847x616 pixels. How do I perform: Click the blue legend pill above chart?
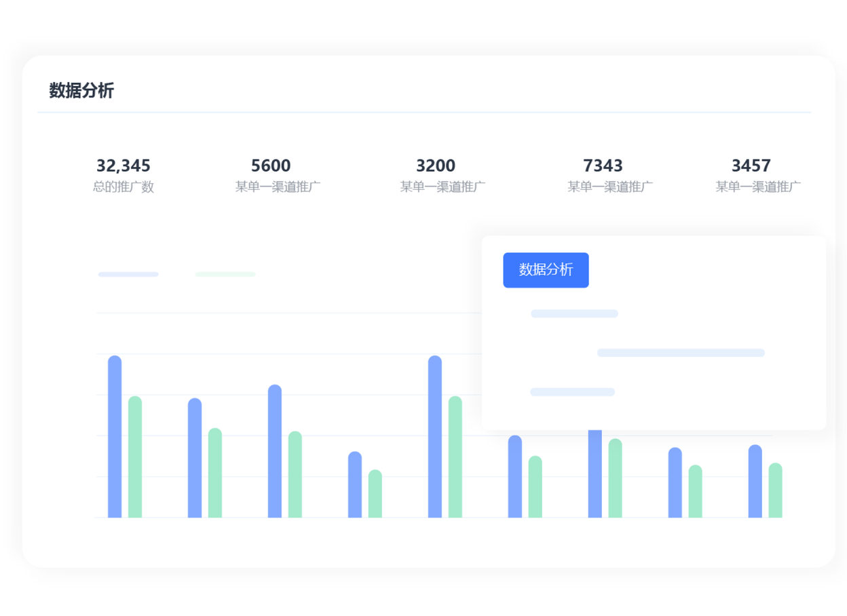(x=128, y=274)
